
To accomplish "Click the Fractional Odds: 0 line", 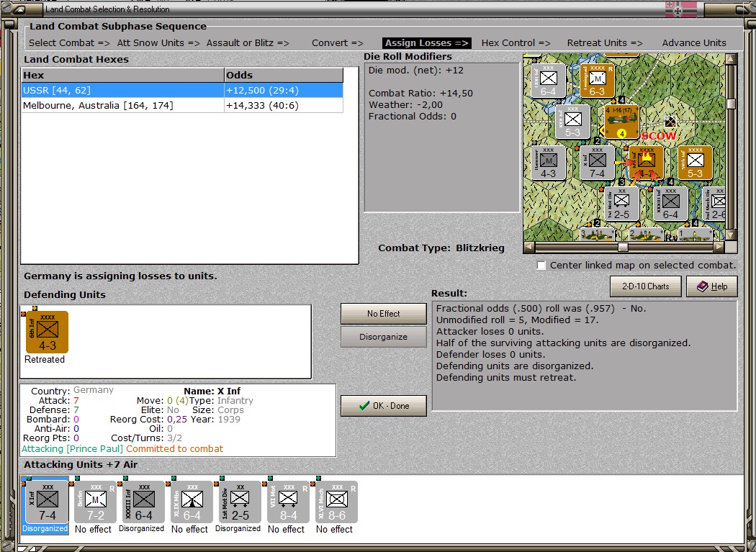I will (413, 117).
